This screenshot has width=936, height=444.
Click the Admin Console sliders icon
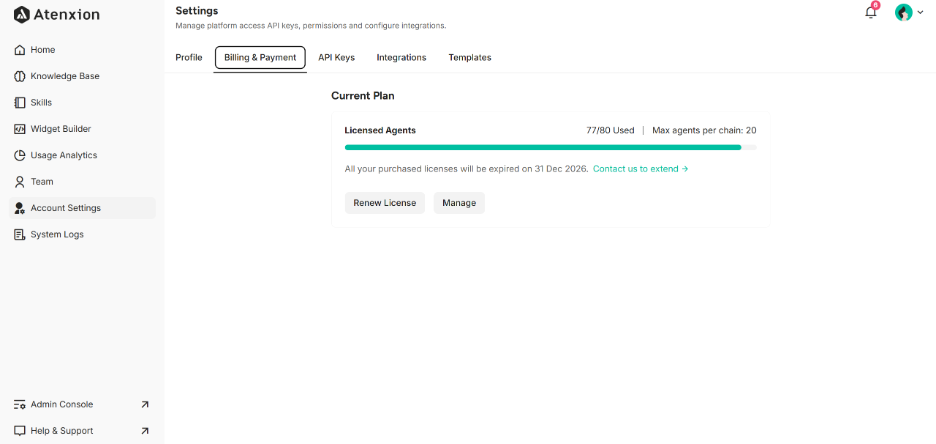tap(20, 405)
